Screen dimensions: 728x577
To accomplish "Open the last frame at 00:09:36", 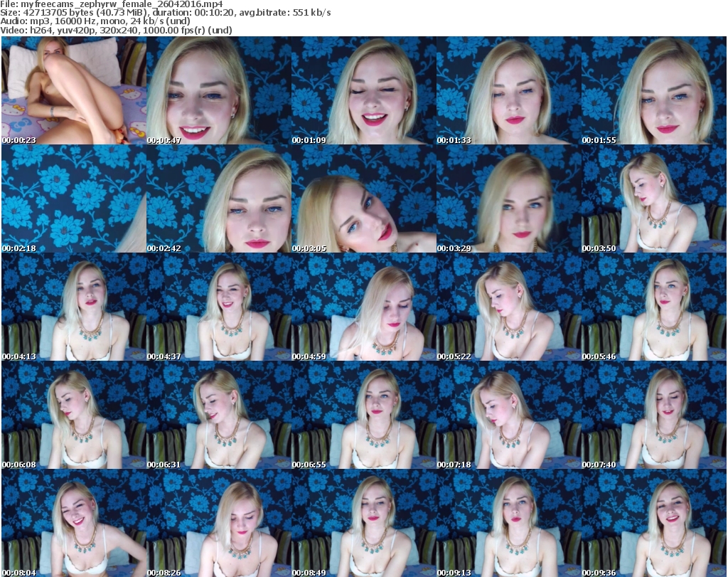I will 654,523.
